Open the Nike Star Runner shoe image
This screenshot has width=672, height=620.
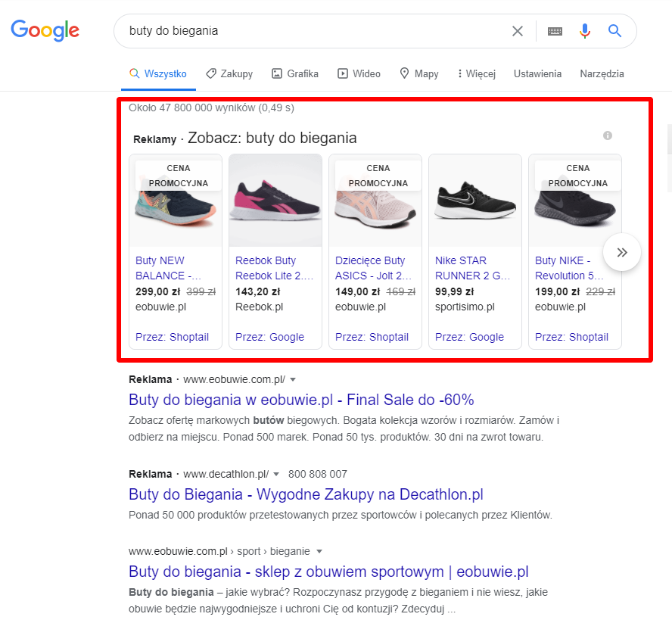475,201
